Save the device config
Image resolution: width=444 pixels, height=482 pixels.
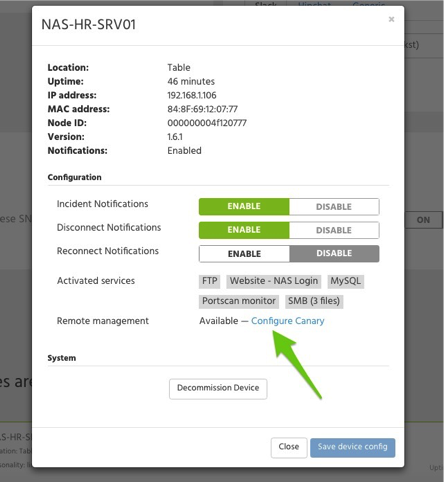(x=352, y=447)
